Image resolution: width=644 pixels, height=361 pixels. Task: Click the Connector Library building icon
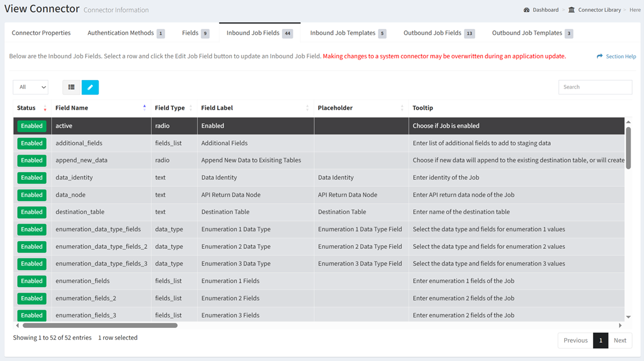[571, 10]
